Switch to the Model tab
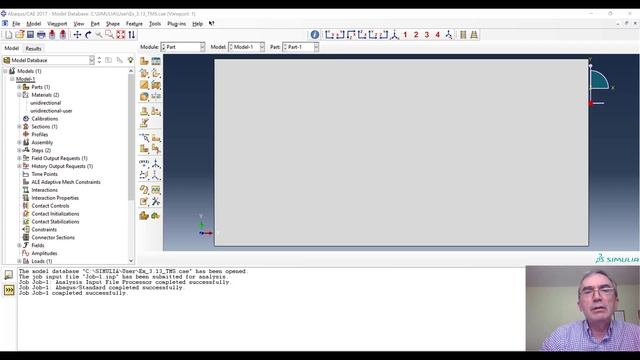 pyautogui.click(x=11, y=48)
